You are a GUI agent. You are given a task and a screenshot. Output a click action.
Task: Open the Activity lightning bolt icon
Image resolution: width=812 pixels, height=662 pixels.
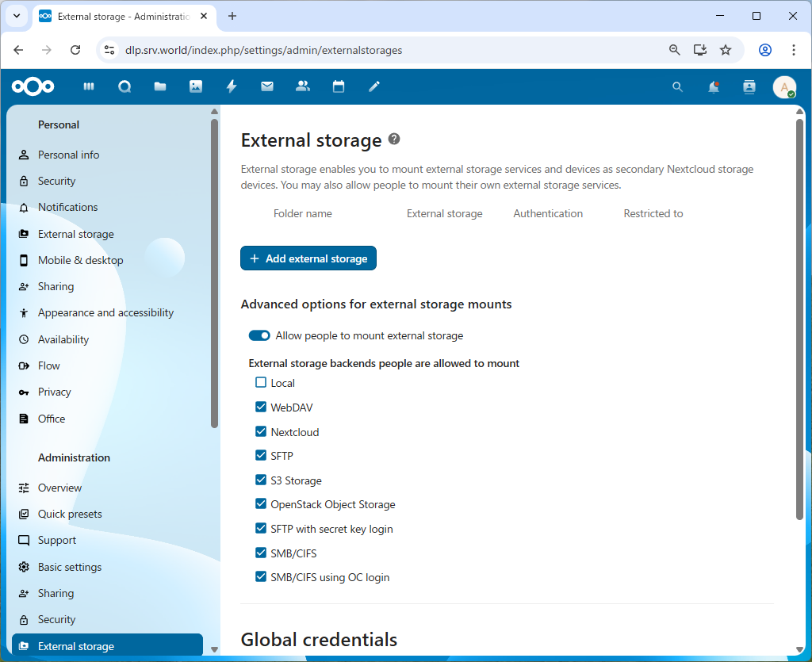[232, 86]
